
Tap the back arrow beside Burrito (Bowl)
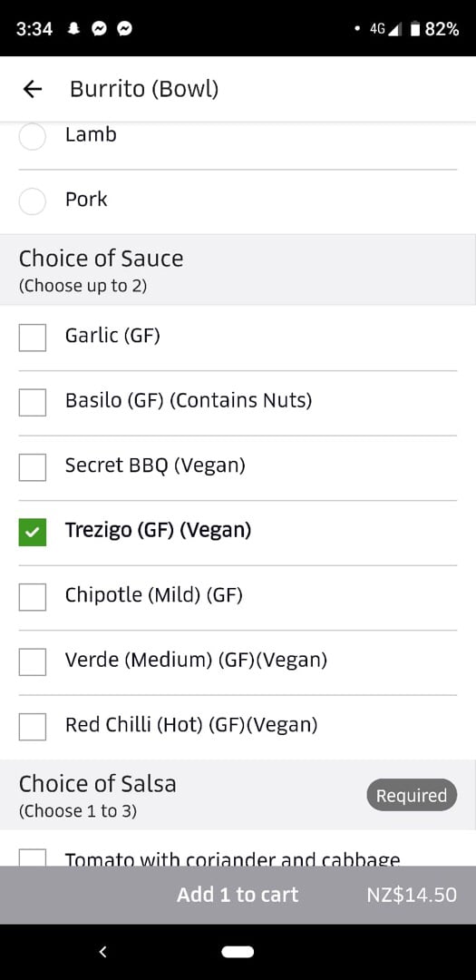point(32,89)
